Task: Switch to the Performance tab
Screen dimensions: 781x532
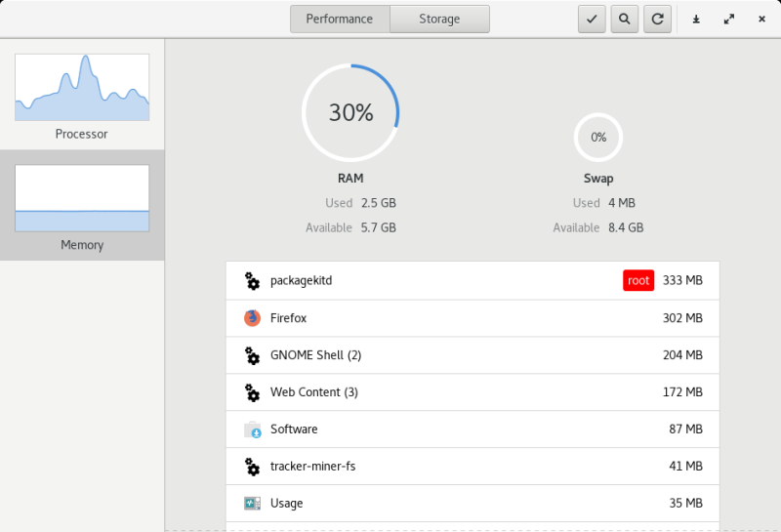Action: click(340, 19)
